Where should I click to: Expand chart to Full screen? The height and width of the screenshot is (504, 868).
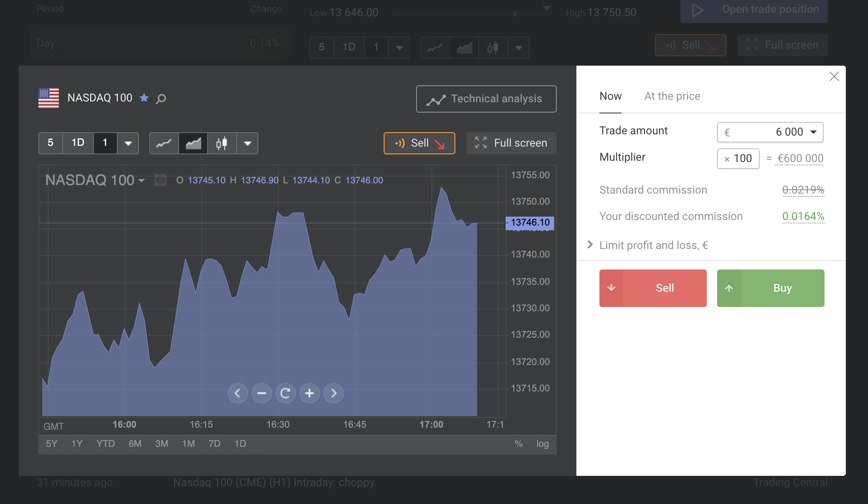point(511,143)
